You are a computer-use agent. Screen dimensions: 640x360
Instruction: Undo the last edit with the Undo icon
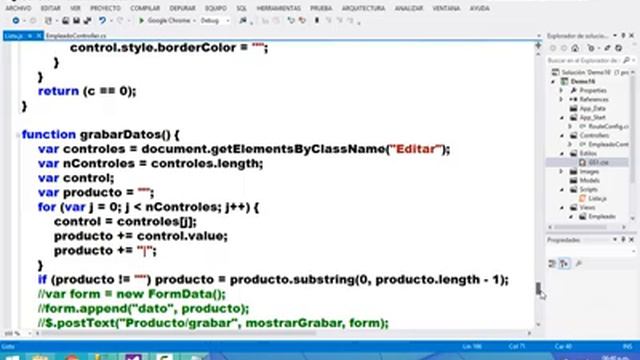click(x=102, y=20)
